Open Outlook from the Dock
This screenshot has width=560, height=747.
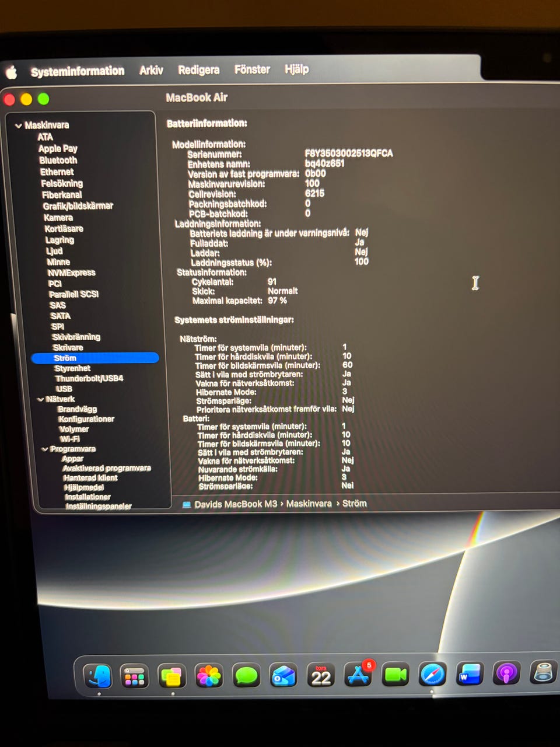(283, 676)
